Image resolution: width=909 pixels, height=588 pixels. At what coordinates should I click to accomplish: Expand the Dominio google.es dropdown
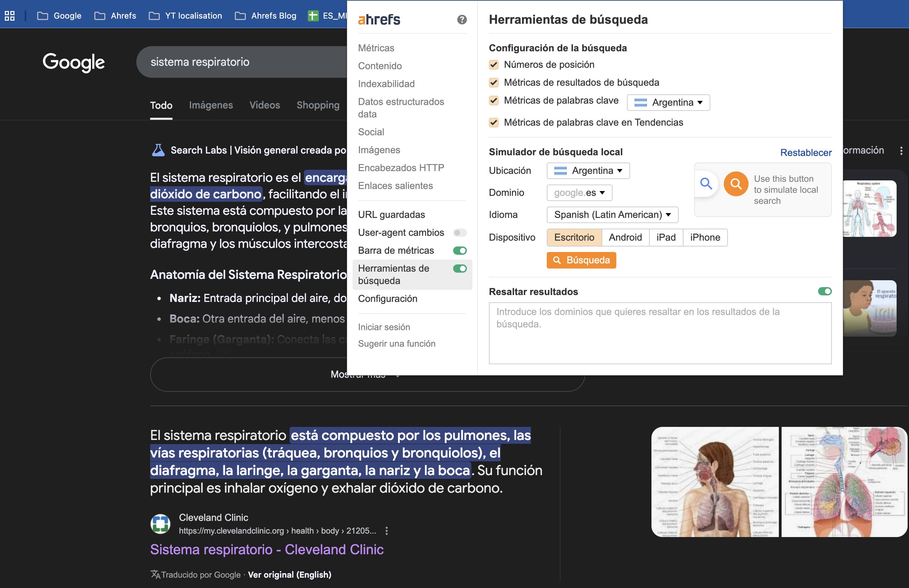coord(579,193)
